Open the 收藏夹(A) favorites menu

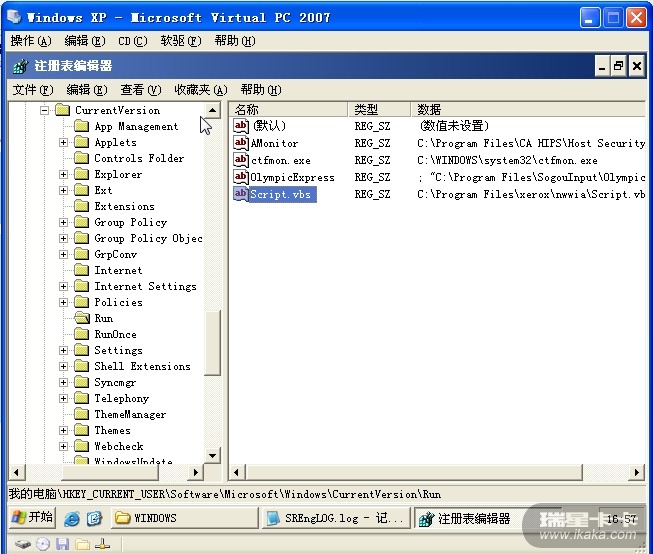pos(201,90)
